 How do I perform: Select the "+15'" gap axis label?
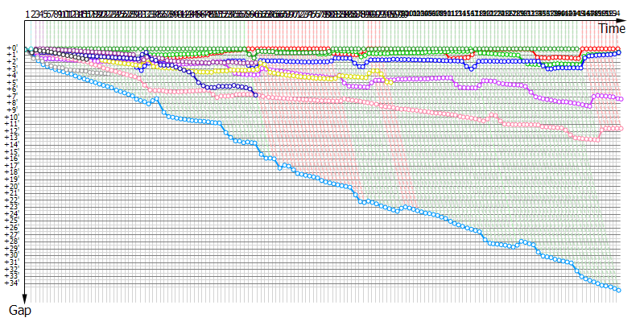click(11, 152)
